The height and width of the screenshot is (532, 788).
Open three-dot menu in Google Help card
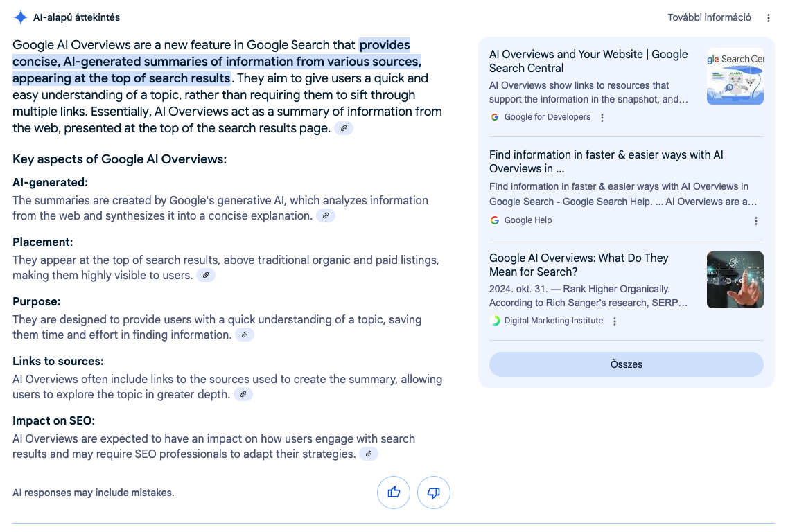click(x=756, y=221)
